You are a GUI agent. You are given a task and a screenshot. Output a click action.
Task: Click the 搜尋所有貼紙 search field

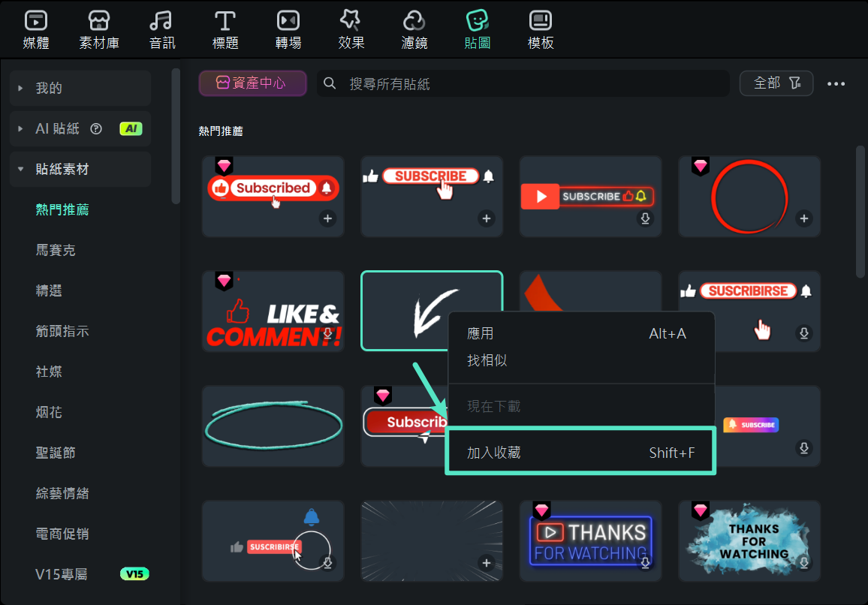tap(526, 83)
